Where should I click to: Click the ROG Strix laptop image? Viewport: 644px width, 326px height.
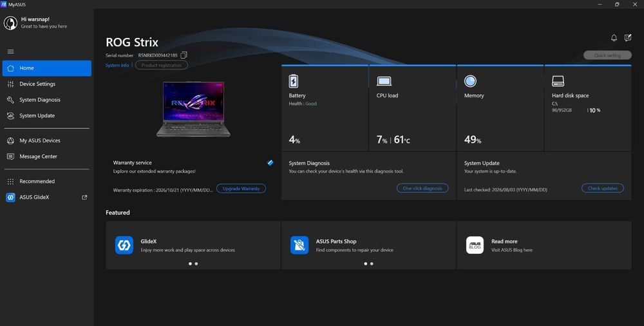[x=193, y=109]
